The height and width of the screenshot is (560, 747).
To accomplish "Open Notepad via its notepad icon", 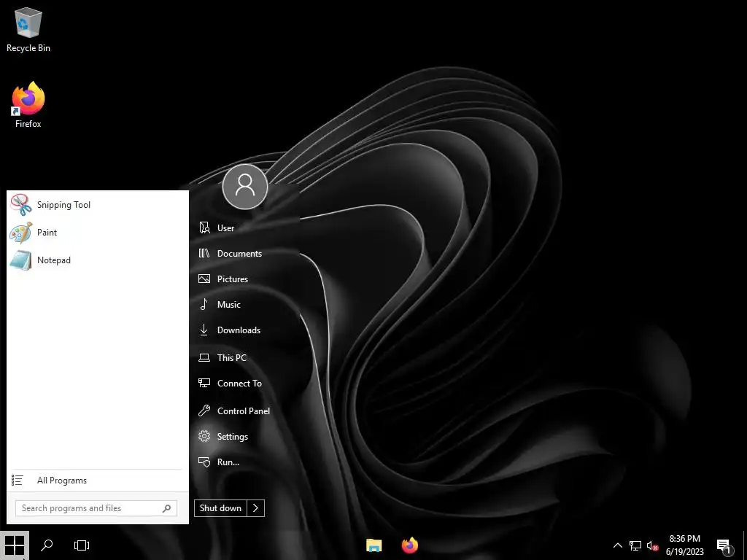I will point(21,260).
